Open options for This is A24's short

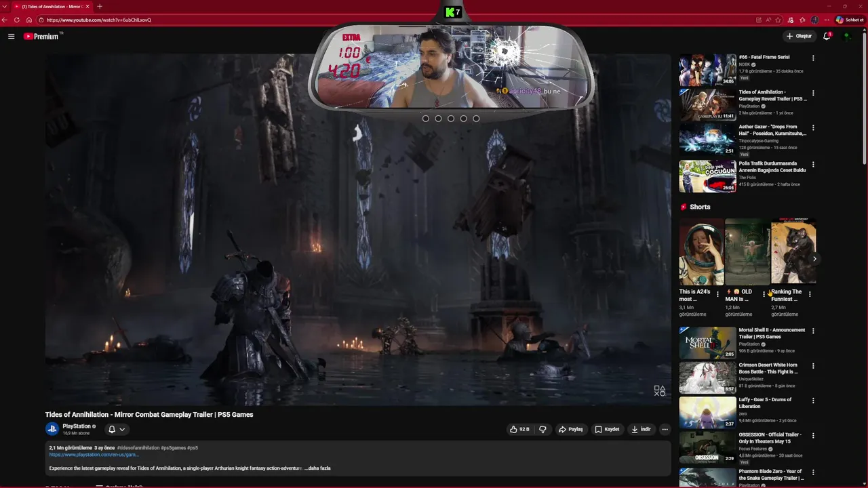coord(717,294)
